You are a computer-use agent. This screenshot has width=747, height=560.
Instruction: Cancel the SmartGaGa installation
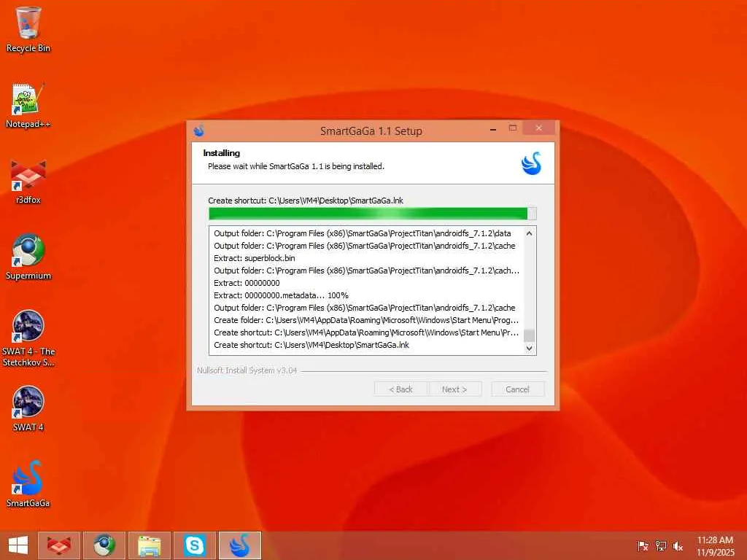tap(517, 389)
